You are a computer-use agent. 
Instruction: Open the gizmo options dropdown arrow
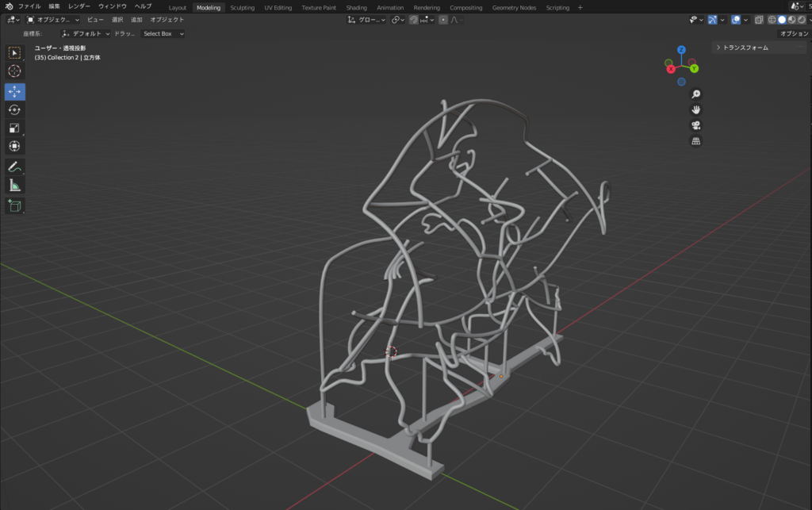point(722,20)
